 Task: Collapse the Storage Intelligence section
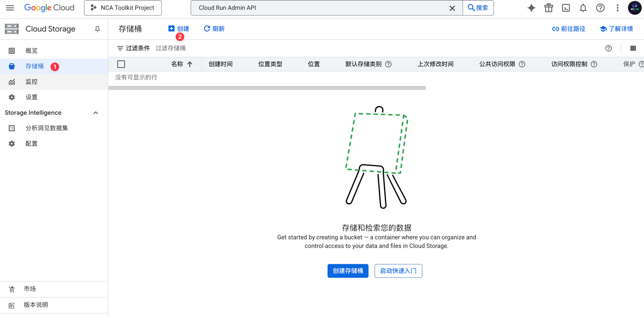(96, 112)
